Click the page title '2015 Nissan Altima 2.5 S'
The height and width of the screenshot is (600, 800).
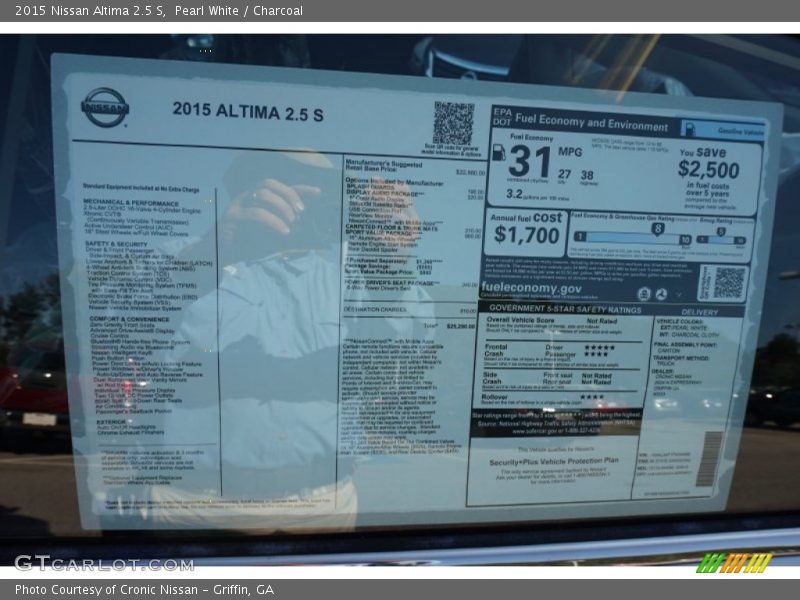click(x=90, y=11)
